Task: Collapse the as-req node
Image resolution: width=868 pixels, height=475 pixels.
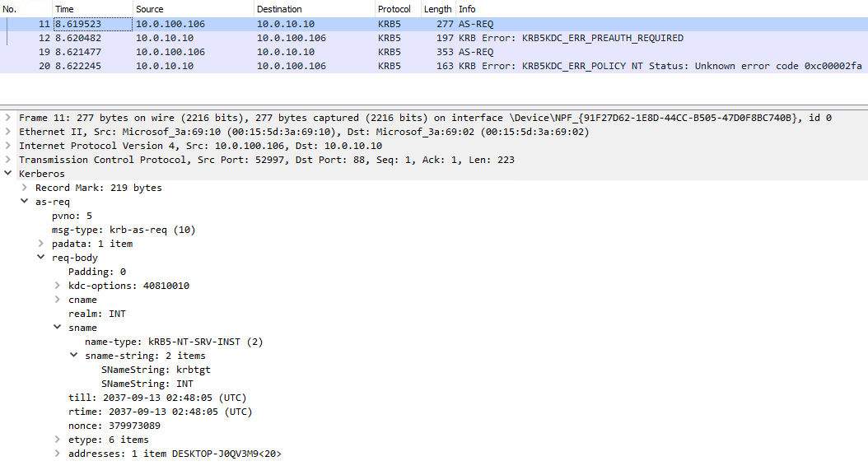Action: coord(25,202)
